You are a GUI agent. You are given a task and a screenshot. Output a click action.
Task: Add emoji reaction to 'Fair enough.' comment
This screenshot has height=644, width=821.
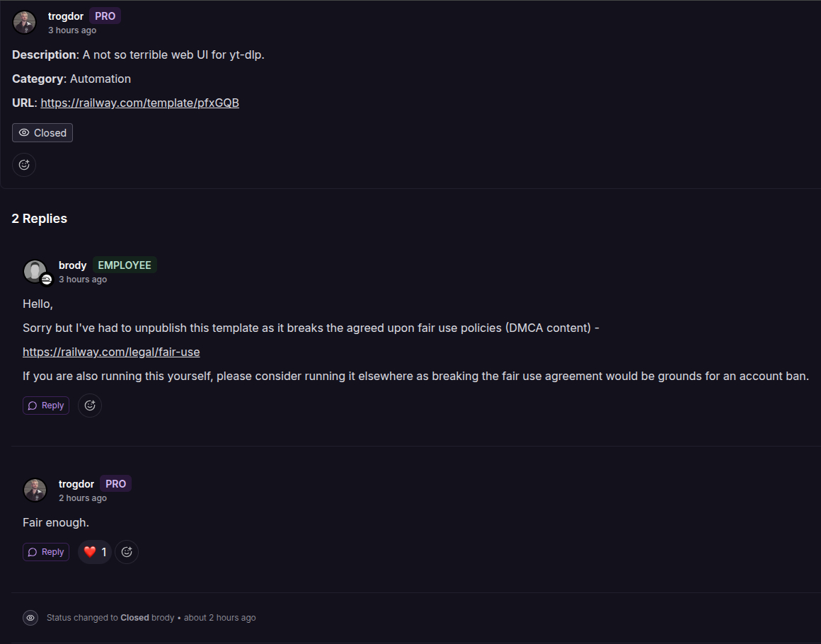(127, 552)
